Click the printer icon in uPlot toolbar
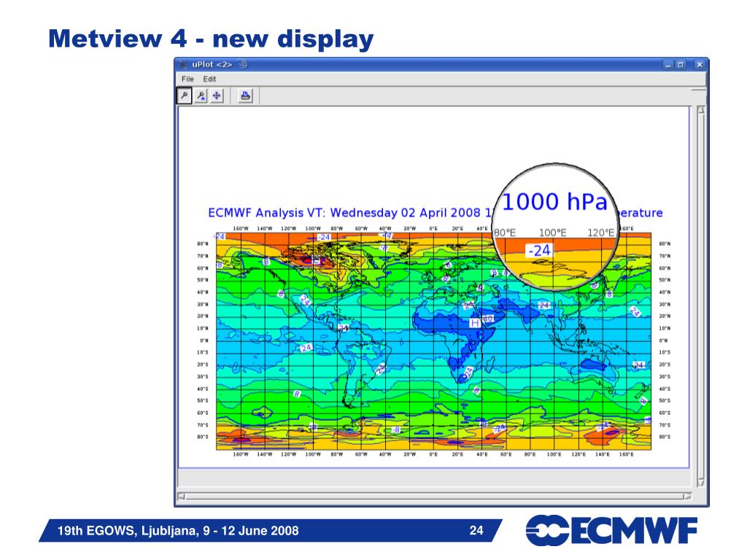 coord(245,96)
